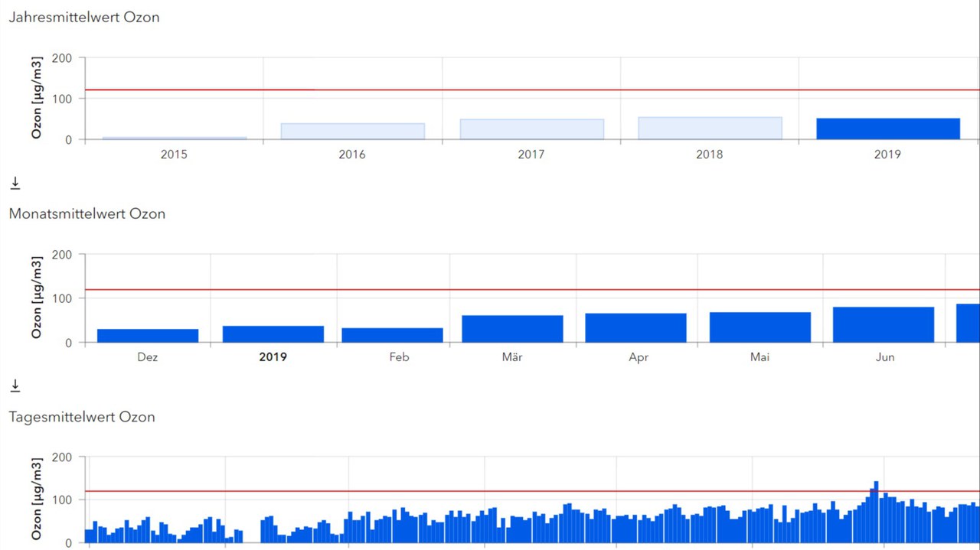Select the 2016 bar in the yearly chart
This screenshot has width=980, height=550.
[352, 132]
